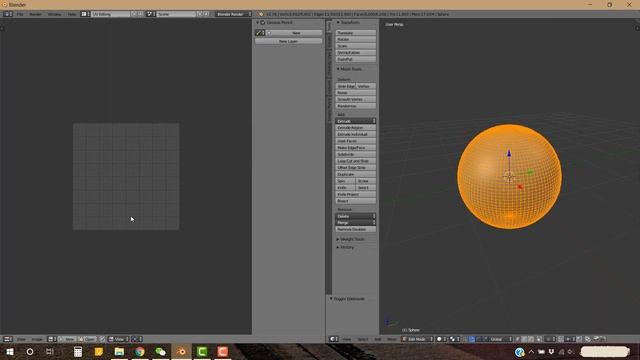
Task: Toggle the Grease Pencil panel checkbox
Action: point(263,22)
